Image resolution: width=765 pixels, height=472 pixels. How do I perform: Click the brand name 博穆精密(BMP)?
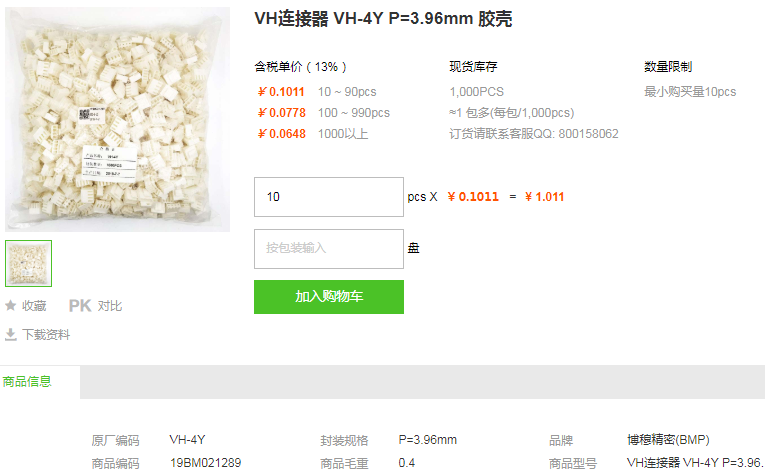[668, 440]
